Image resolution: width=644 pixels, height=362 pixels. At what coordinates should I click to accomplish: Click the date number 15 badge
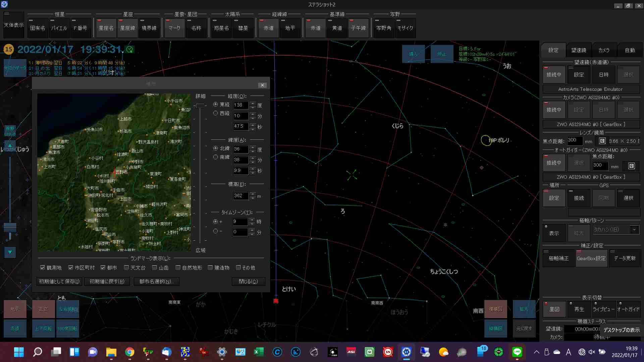coord(8,49)
